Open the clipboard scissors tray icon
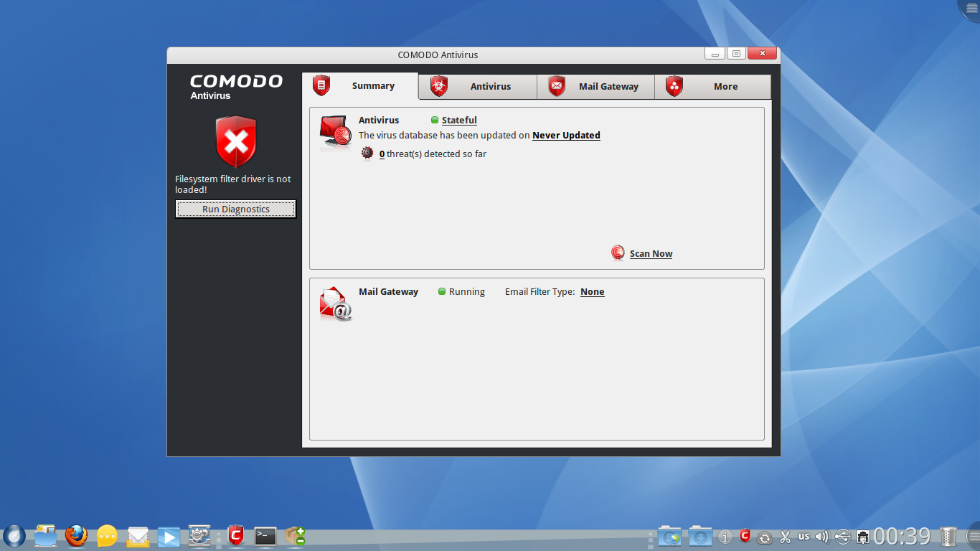 [785, 537]
